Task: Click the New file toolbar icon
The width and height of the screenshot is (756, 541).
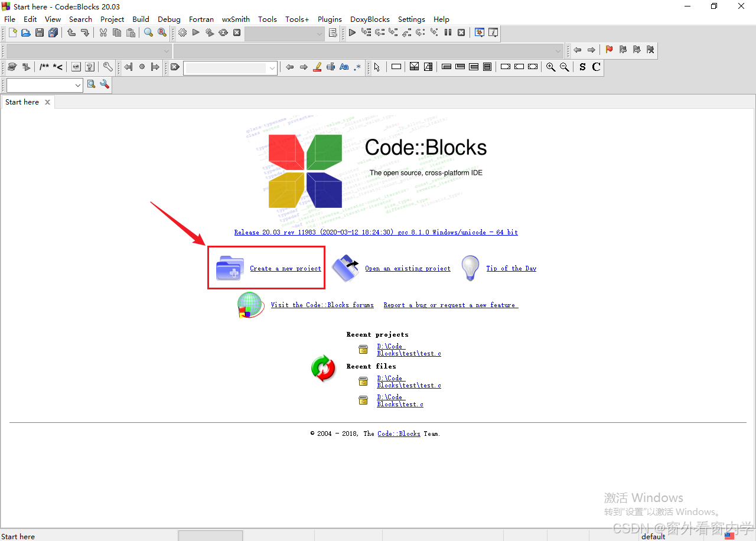Action: pos(12,33)
